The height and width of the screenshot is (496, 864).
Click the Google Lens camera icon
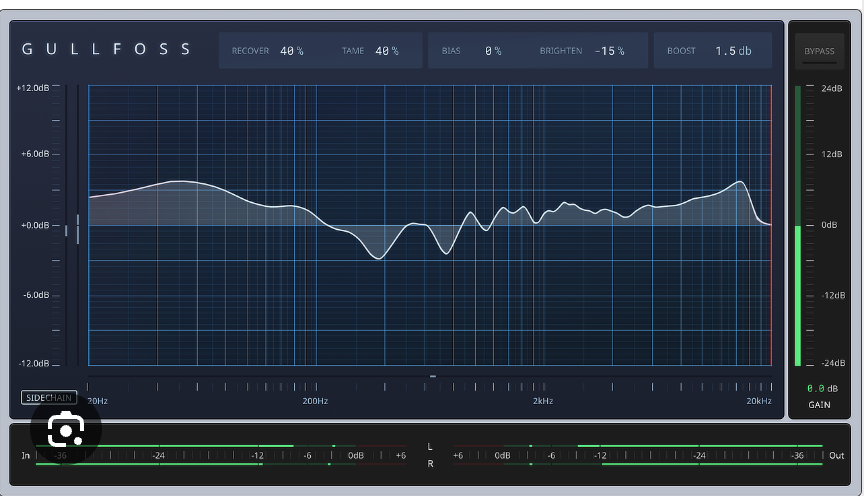pos(66,429)
